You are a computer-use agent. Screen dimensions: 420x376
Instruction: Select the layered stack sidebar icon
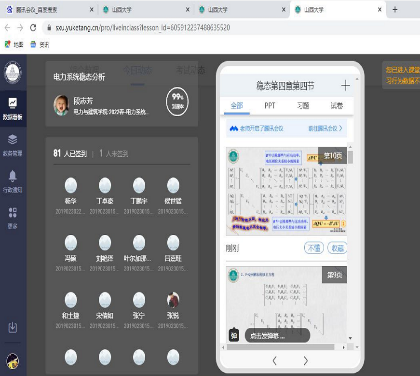pyautogui.click(x=13, y=145)
